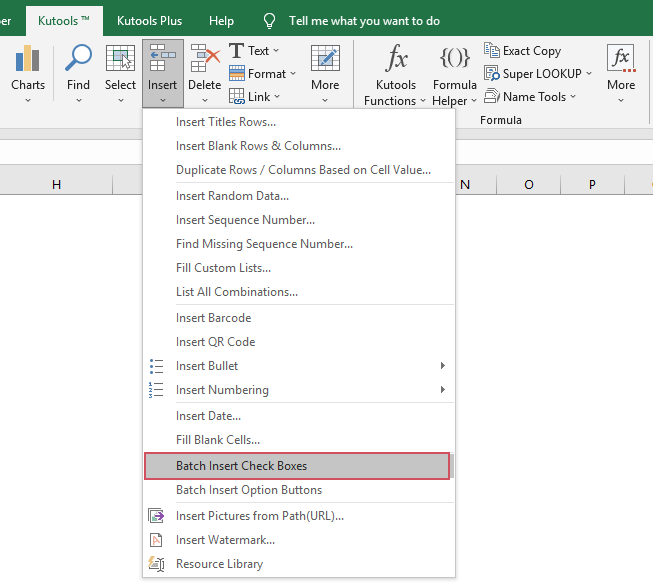This screenshot has width=653, height=588.
Task: Choose Batch Insert Option Buttons
Action: tap(299, 490)
